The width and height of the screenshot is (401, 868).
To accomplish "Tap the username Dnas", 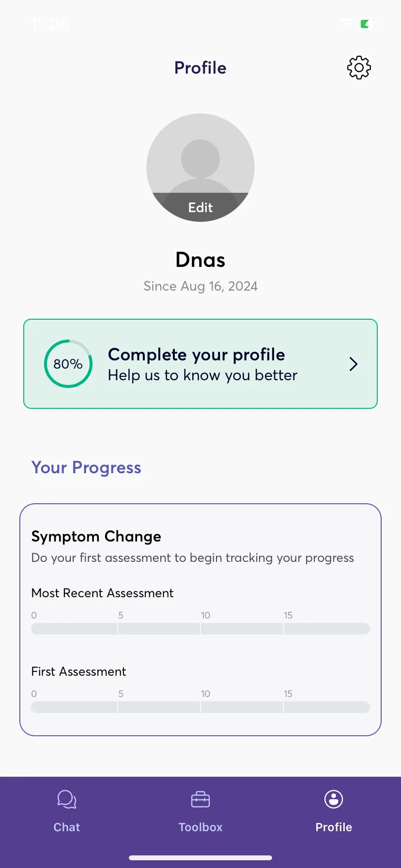I will coord(200,260).
